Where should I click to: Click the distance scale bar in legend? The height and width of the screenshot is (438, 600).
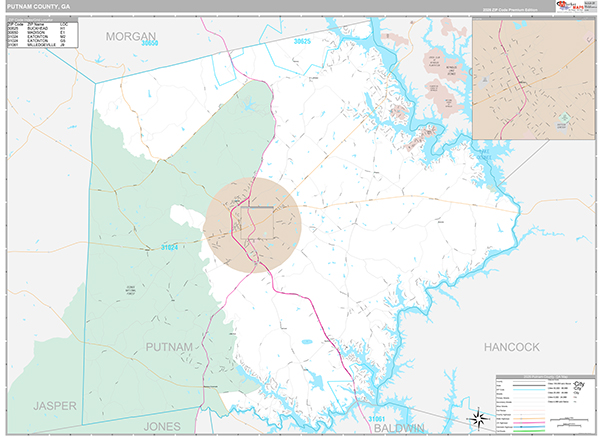(569, 420)
